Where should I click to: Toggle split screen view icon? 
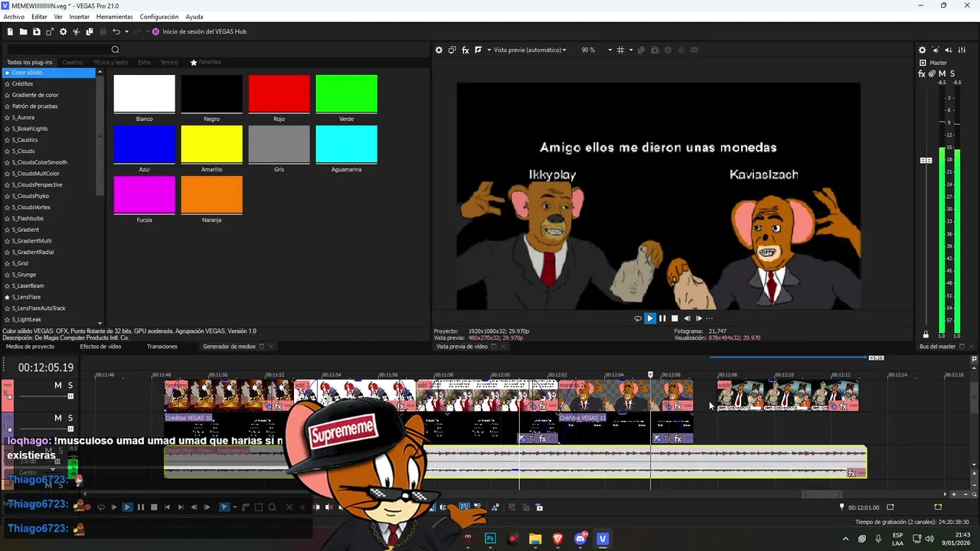478,50
